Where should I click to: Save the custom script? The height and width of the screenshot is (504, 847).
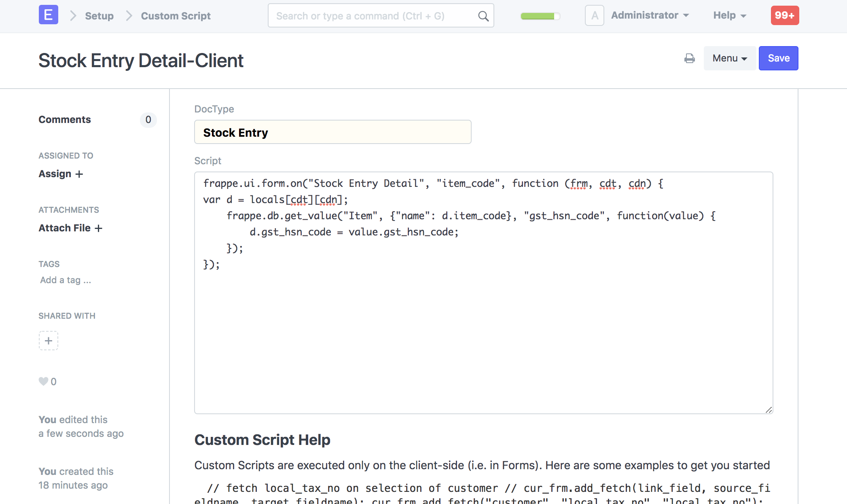tap(778, 58)
